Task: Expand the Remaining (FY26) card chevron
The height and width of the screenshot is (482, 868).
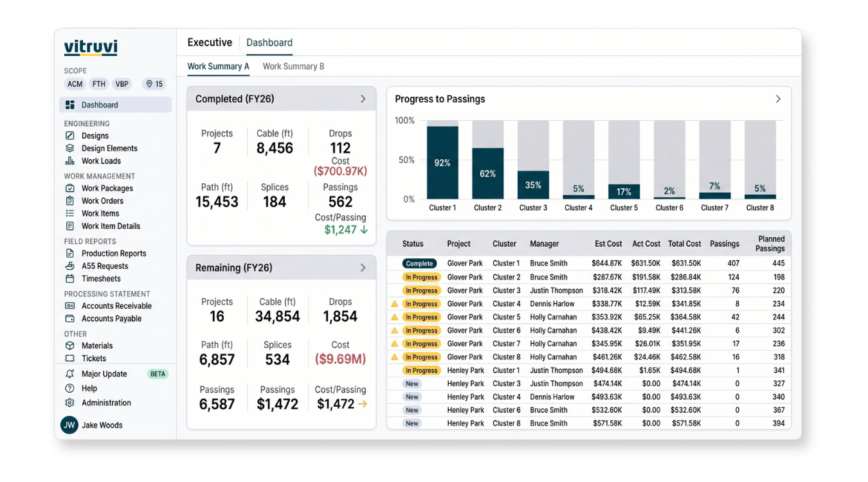Action: coord(363,267)
